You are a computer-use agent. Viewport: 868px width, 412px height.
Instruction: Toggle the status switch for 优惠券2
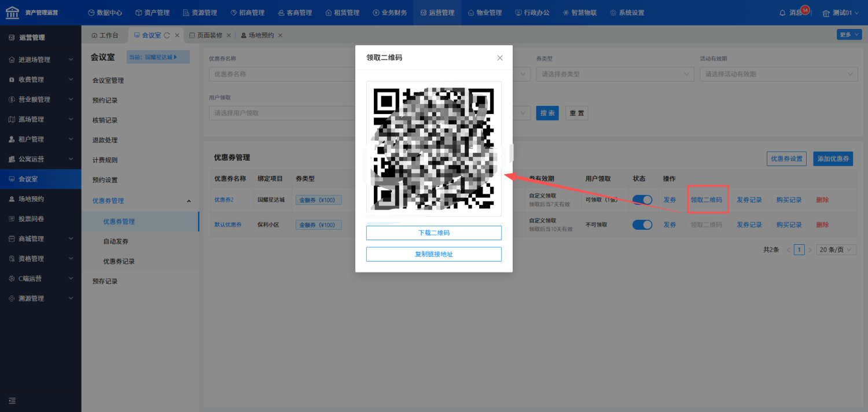(x=642, y=200)
